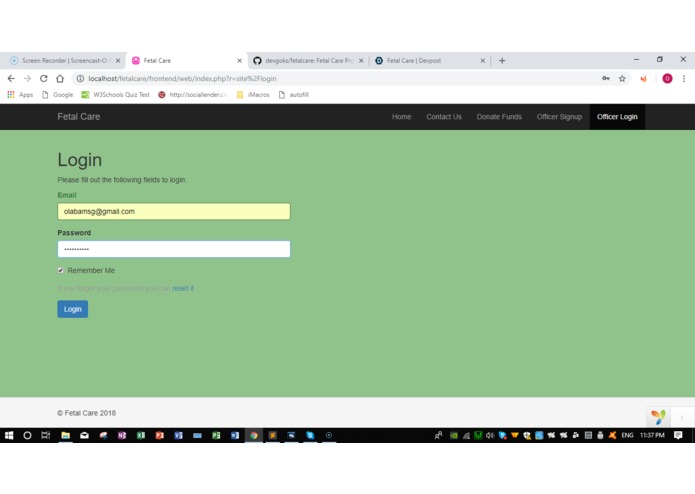Screen dimensions: 695x494
Task: Close the Devpost tab
Action: pos(483,61)
